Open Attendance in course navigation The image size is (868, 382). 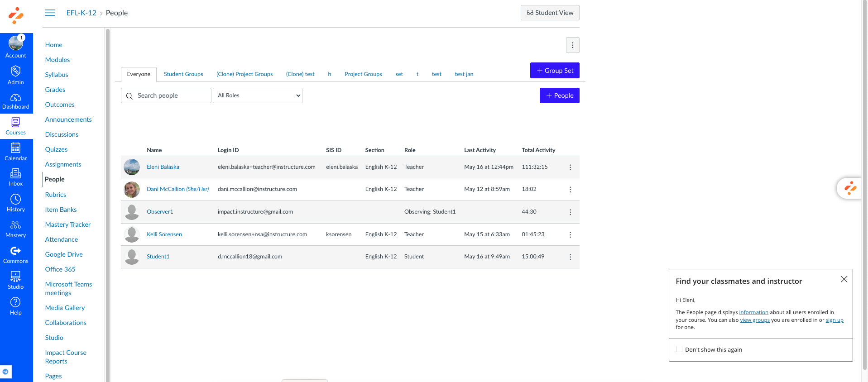pyautogui.click(x=62, y=239)
